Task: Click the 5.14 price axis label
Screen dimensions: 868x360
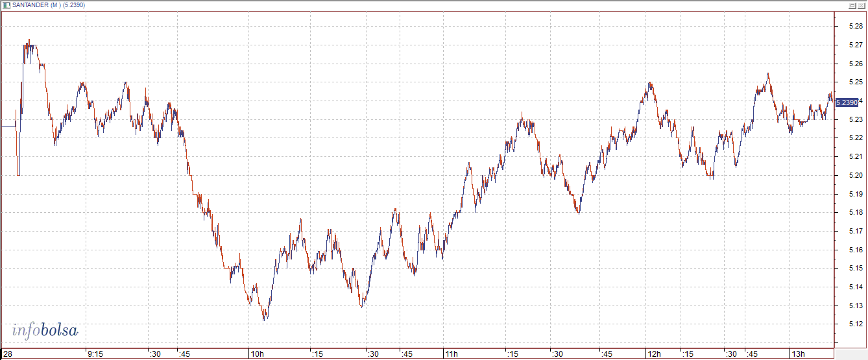Action: pos(855,287)
